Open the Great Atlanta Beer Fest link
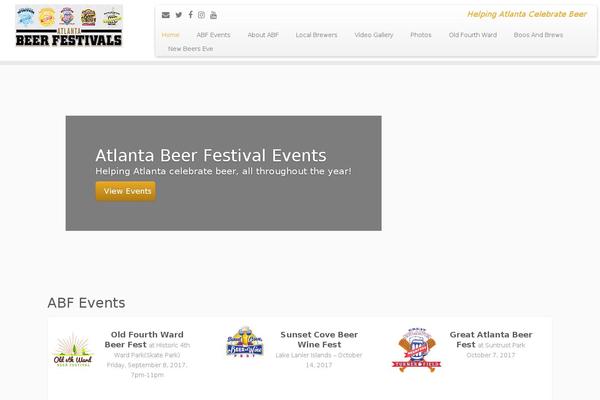Screen dimensions: 600x400 [x=491, y=340]
